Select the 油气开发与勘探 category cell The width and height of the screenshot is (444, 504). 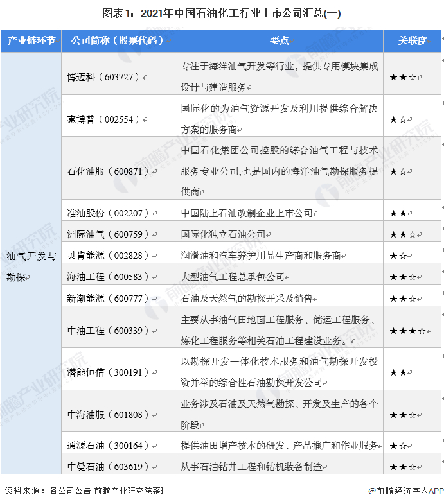pos(31,263)
